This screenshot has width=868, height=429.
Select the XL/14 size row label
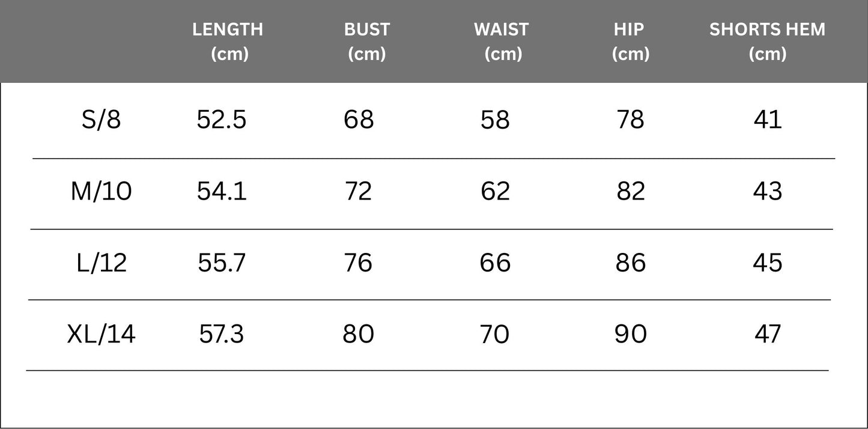pyautogui.click(x=102, y=334)
